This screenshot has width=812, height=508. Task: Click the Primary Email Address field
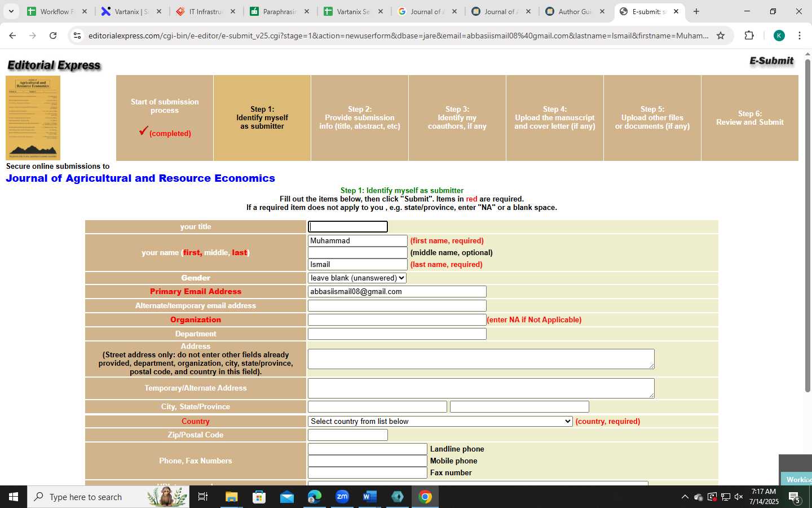[x=397, y=291]
